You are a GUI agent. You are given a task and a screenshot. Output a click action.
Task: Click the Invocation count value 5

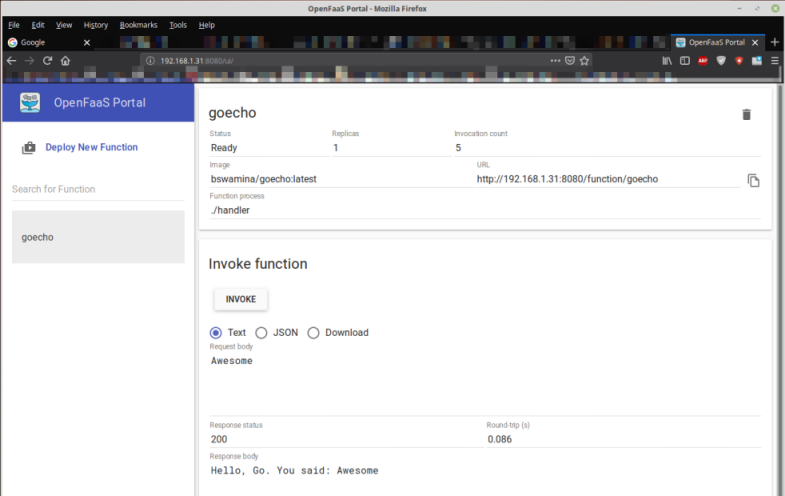coord(458,148)
